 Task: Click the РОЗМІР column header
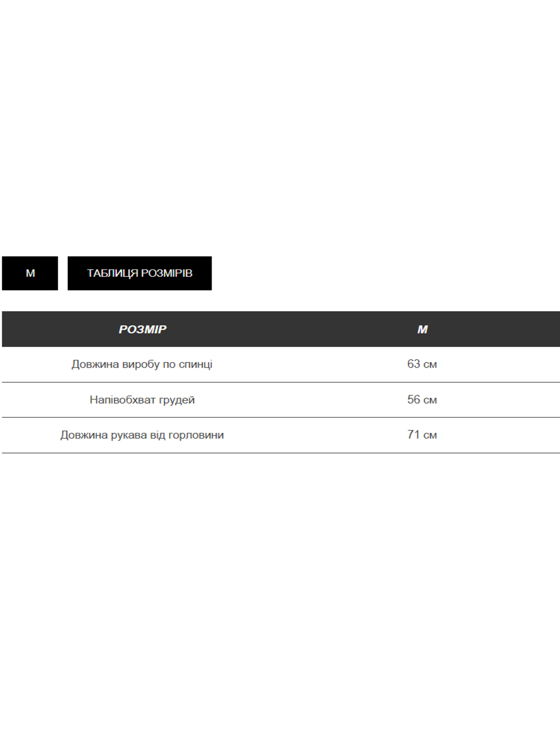coord(142,329)
